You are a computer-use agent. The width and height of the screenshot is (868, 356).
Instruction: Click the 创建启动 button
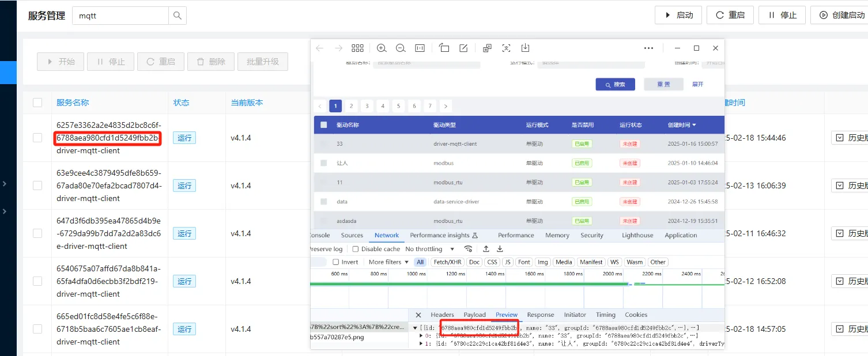point(839,15)
